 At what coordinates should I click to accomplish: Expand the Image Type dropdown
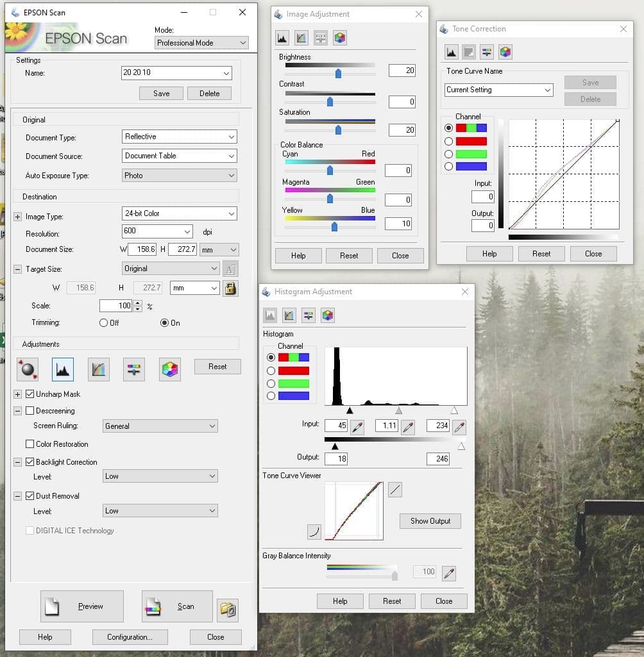[179, 213]
